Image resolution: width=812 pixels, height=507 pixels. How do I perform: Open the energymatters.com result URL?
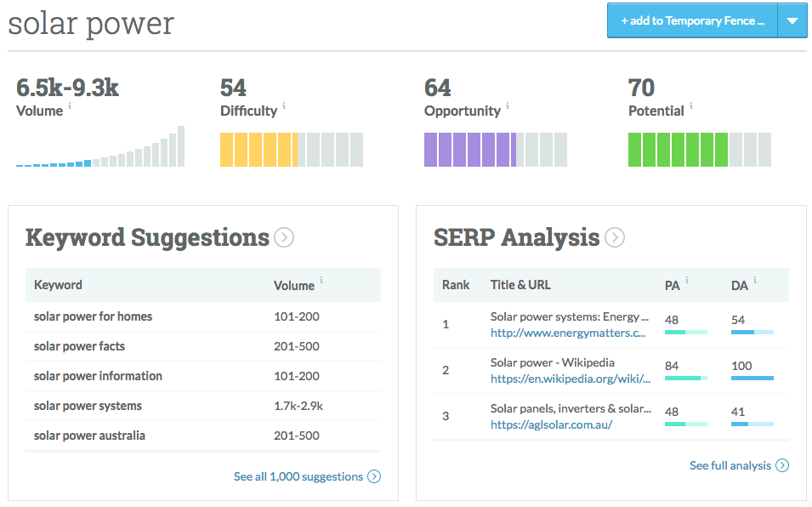[568, 333]
